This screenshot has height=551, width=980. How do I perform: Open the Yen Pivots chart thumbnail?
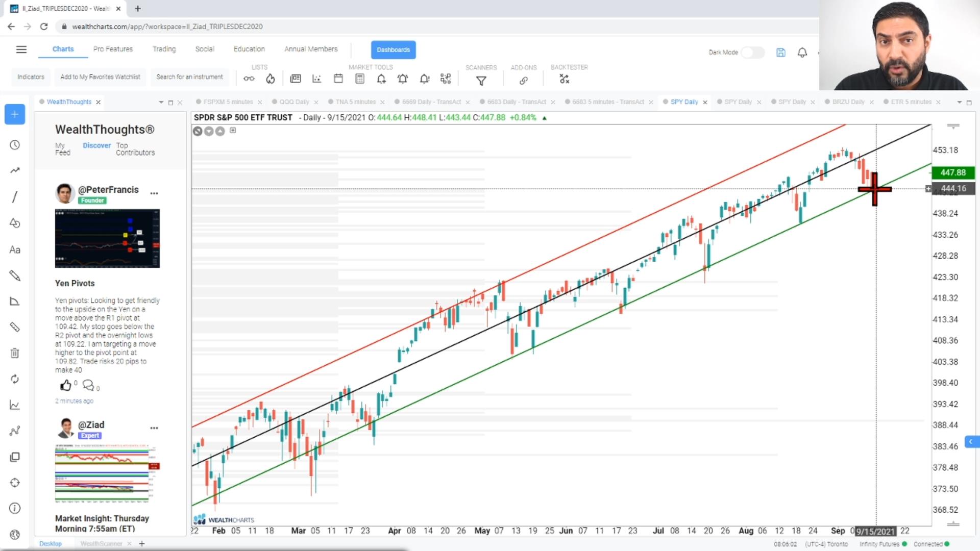coord(107,238)
